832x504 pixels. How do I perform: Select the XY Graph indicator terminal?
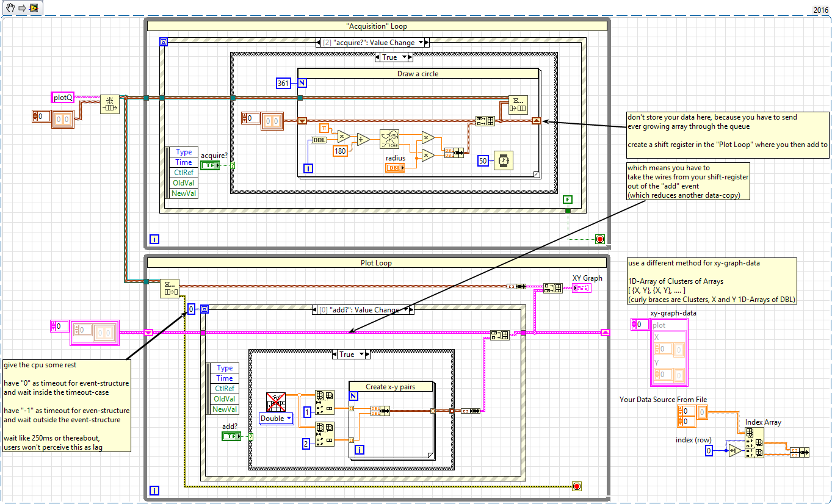(581, 287)
